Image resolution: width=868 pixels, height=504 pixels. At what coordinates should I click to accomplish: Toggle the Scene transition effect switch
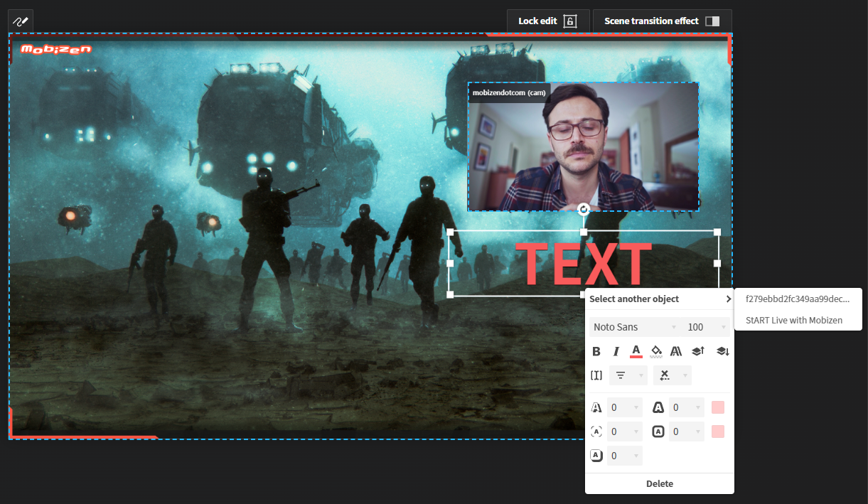point(712,21)
